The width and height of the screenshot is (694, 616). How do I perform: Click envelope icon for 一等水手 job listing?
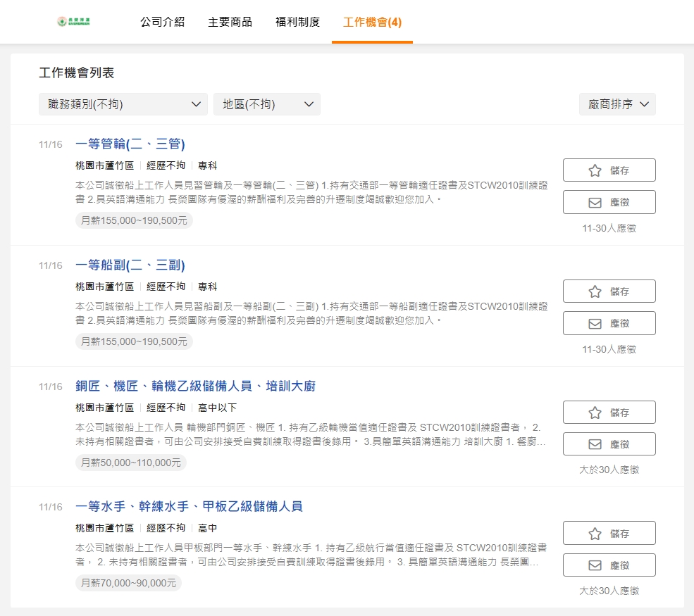[x=595, y=565]
